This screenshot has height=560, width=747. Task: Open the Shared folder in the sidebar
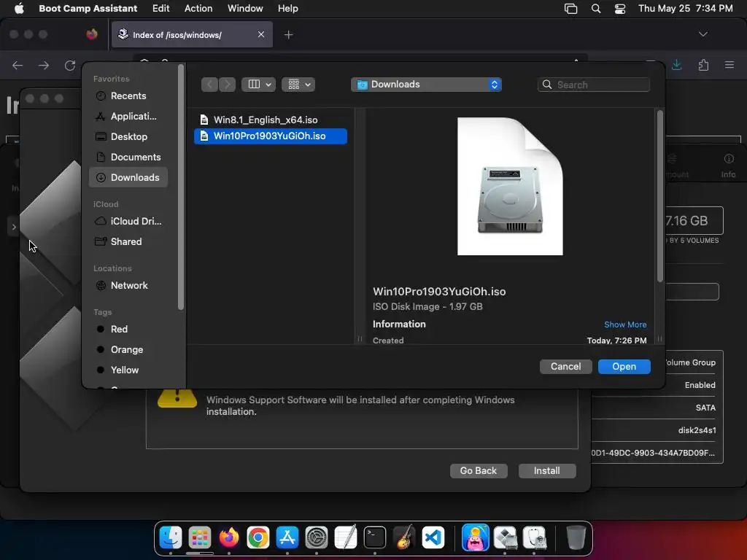pos(128,241)
